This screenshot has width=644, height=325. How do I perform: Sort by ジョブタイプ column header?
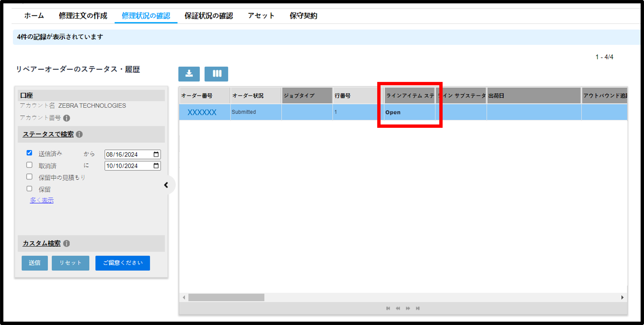click(307, 96)
